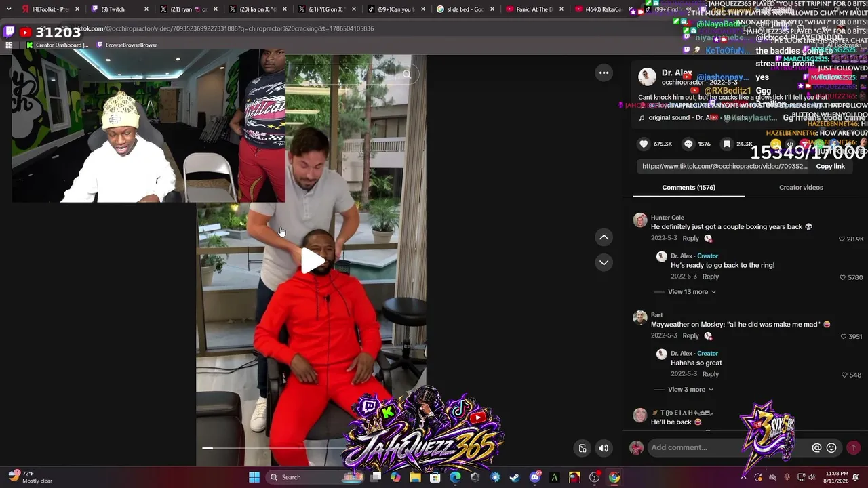Open Microsoft Edge from the taskbar
The image size is (868, 488).
455,477
